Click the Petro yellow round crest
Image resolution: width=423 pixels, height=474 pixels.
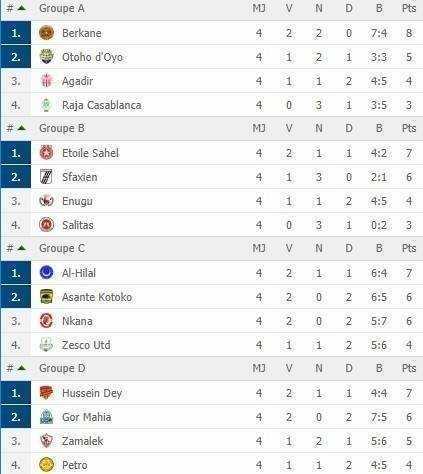click(x=46, y=465)
